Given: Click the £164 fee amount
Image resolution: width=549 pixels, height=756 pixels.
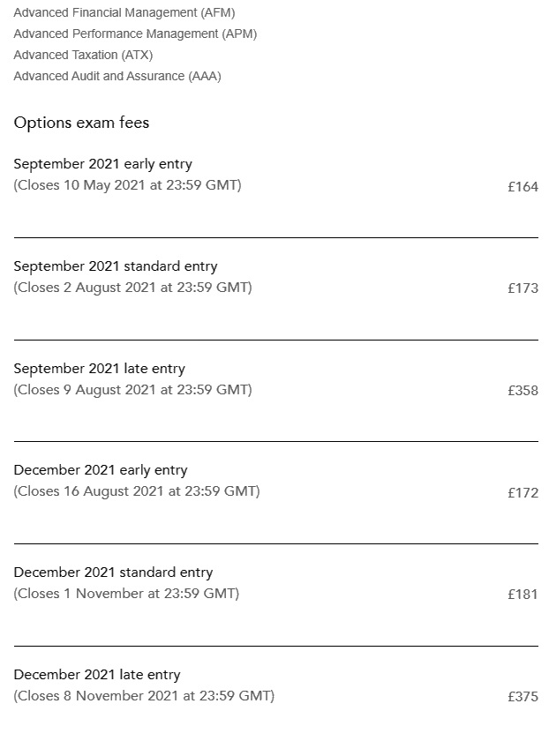Looking at the screenshot, I should point(523,186).
